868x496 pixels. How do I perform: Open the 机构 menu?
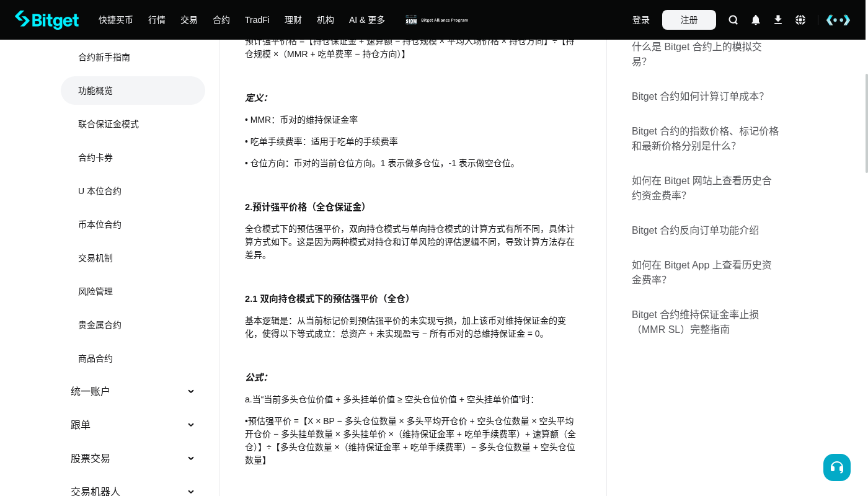(325, 20)
